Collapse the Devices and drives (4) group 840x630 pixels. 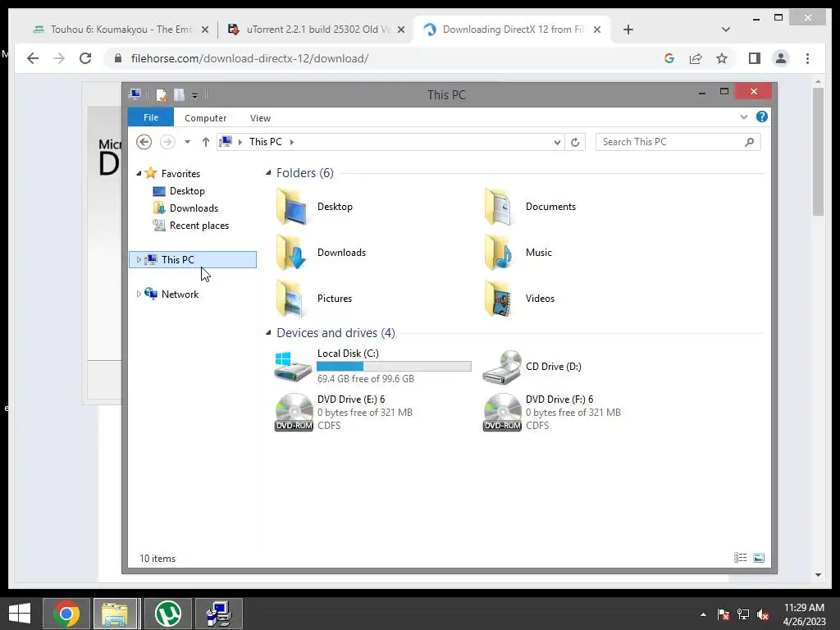click(268, 333)
